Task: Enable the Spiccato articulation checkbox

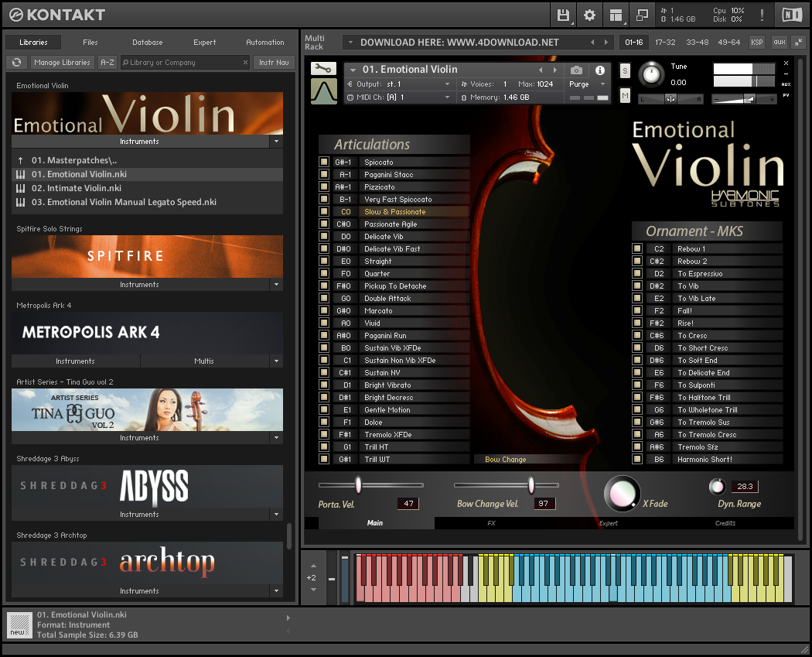Action: (x=324, y=162)
